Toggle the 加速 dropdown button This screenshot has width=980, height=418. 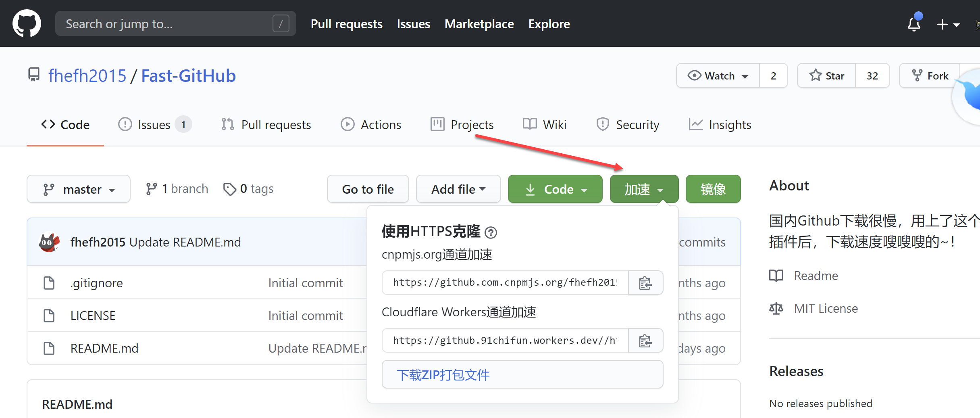click(x=644, y=189)
